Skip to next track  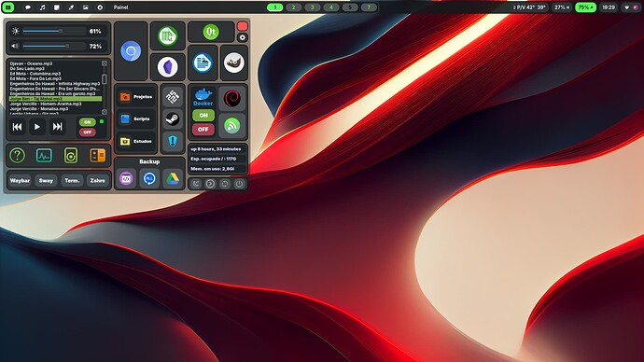coord(57,127)
